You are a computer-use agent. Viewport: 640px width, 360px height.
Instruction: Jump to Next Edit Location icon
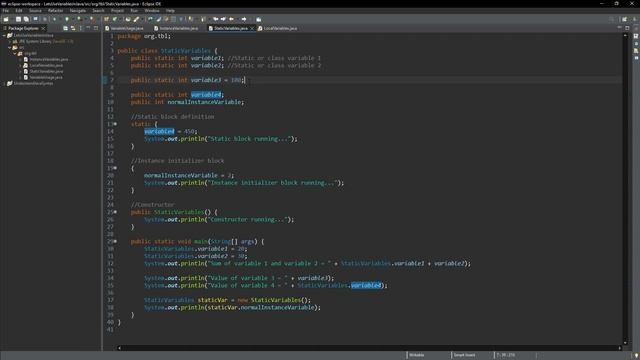click(223, 19)
